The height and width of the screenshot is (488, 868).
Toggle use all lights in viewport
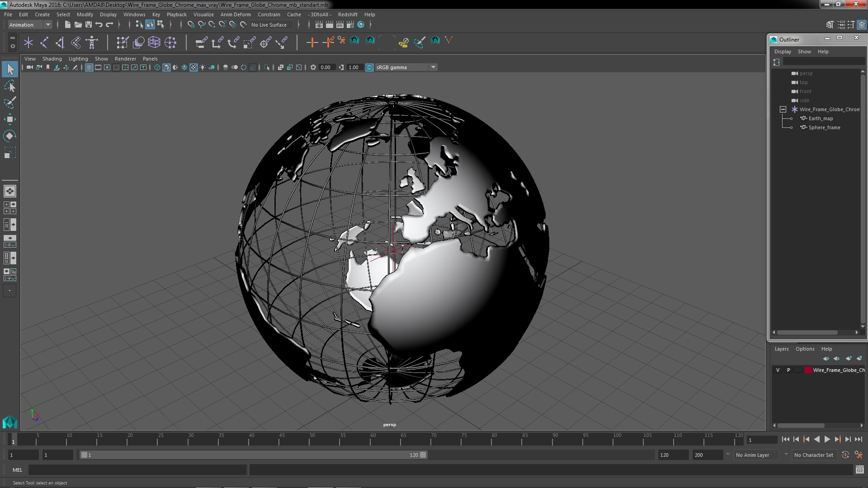click(203, 67)
